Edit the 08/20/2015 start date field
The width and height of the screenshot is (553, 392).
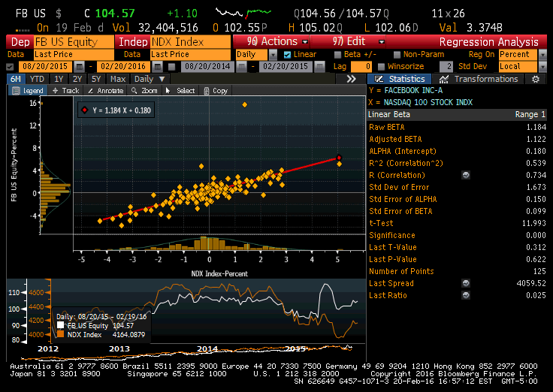tap(45, 67)
